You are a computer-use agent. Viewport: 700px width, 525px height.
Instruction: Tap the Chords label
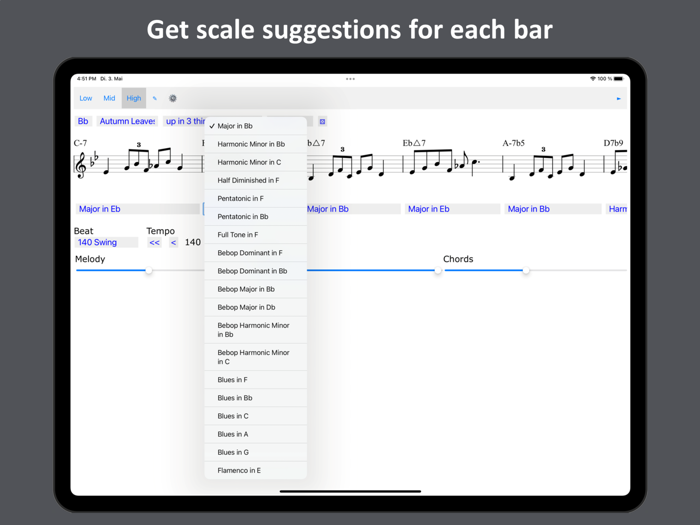(458, 259)
